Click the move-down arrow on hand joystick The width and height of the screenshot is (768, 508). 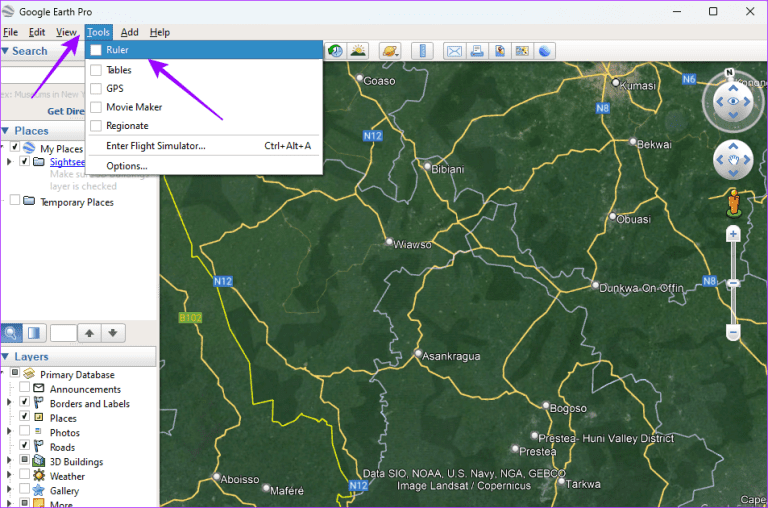(733, 173)
